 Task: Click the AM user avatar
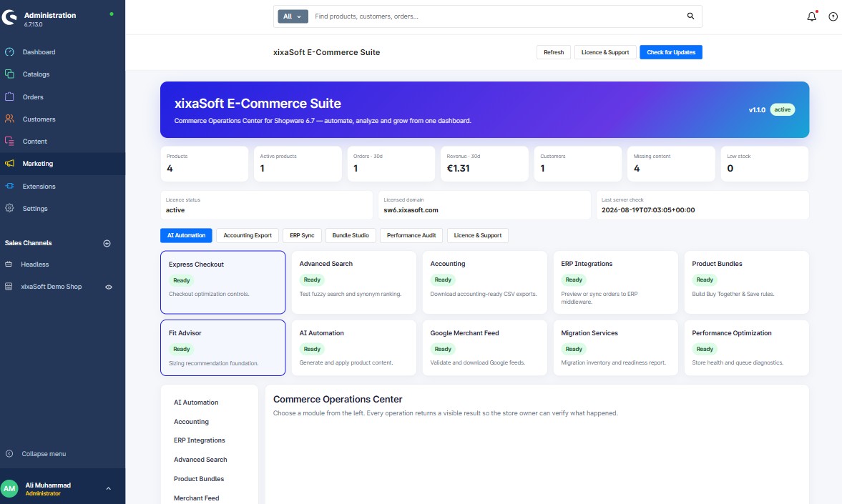(x=9, y=488)
